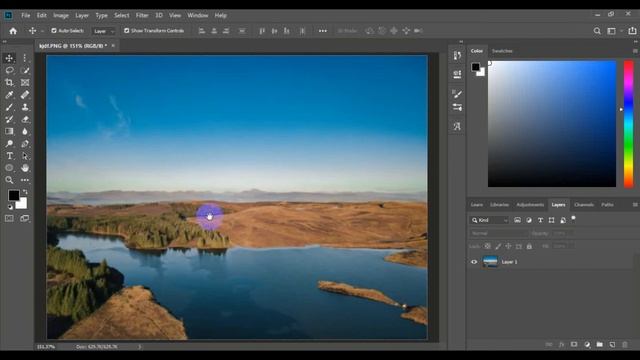Open the Window menu
Screen dimensions: 640x360
[x=198, y=15]
